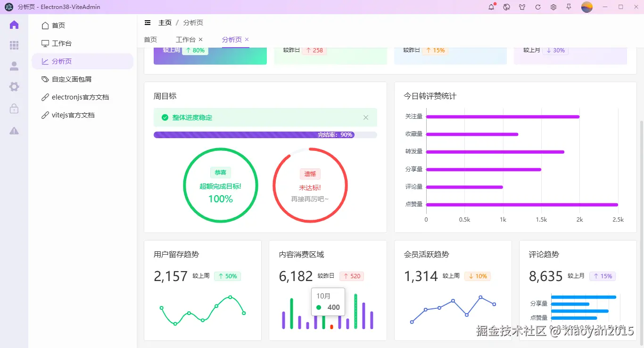Click the user avatar in the title bar
The width and height of the screenshot is (644, 348).
586,7
